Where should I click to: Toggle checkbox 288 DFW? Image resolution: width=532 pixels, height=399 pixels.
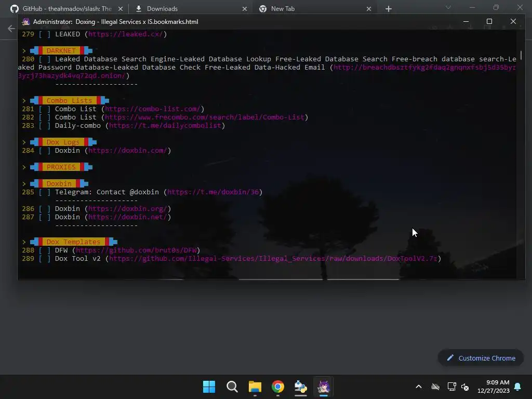point(45,250)
